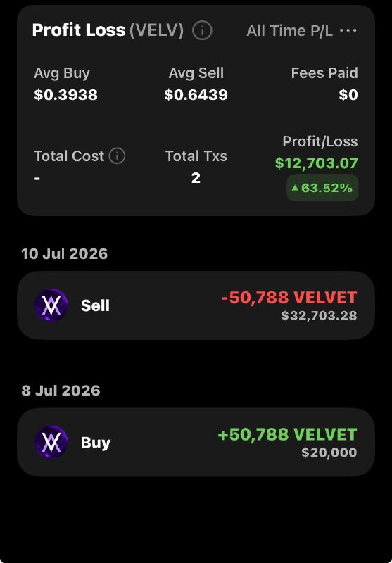This screenshot has width=392, height=563.
Task: Tap the VELVET token icon on Sell
Action: click(x=51, y=305)
